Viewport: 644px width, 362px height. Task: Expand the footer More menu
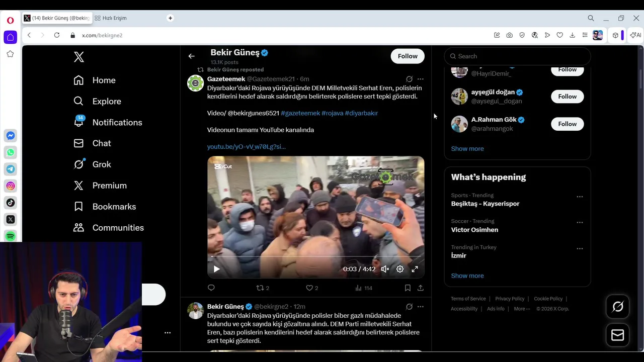[522, 309]
